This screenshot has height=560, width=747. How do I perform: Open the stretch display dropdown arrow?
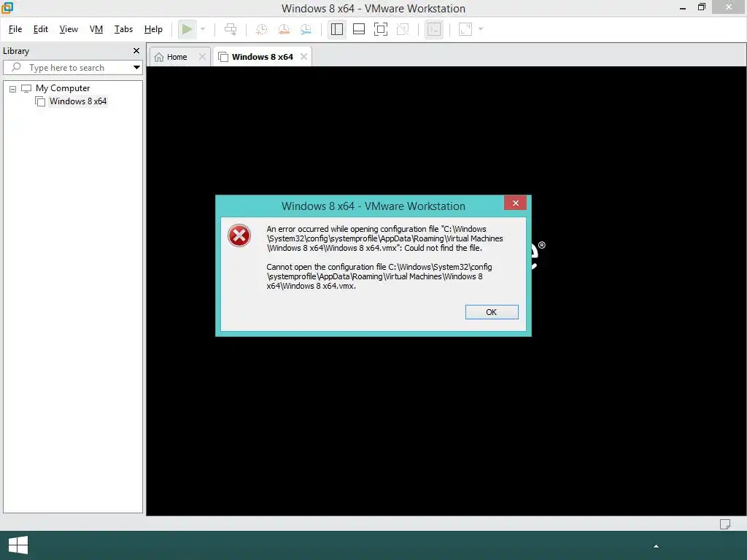tap(481, 29)
